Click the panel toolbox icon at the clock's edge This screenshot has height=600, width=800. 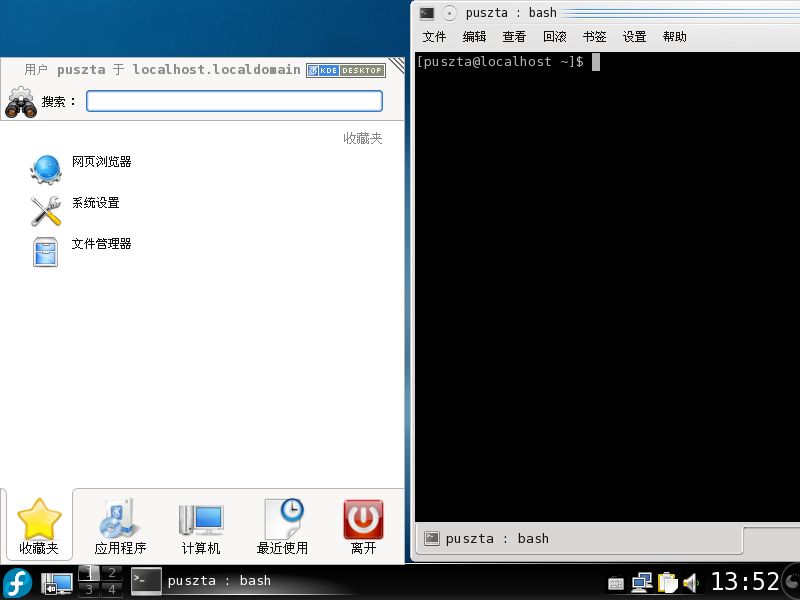pyautogui.click(x=792, y=582)
